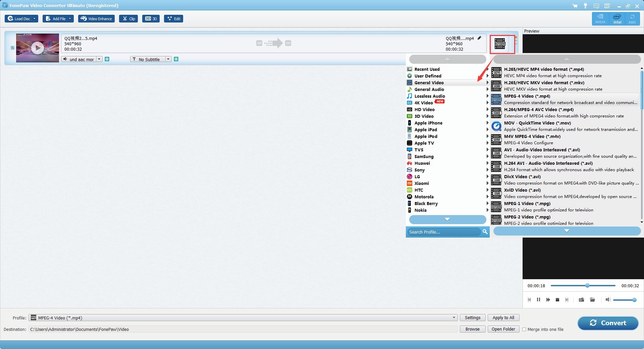Choose Apple iPad device category

tap(447, 130)
